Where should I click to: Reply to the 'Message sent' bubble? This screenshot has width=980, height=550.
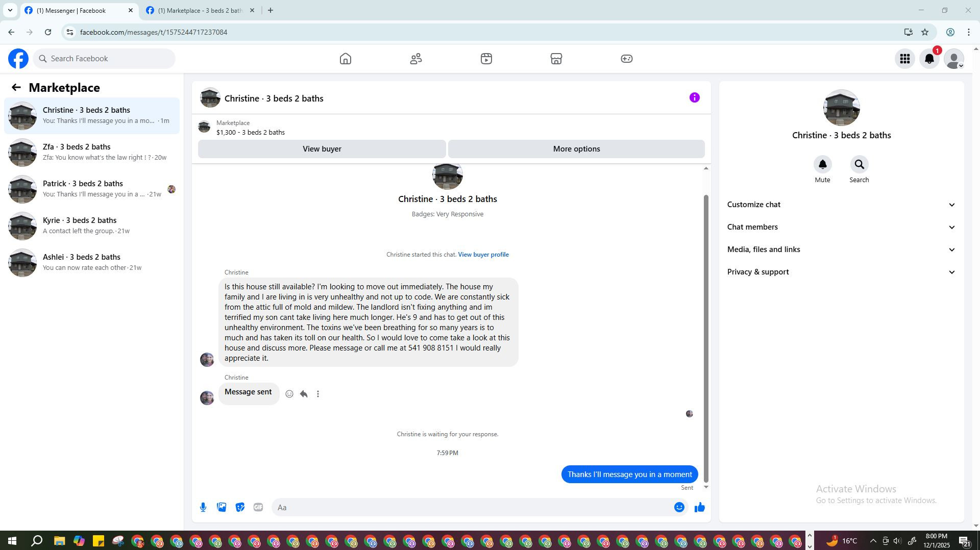tap(304, 394)
